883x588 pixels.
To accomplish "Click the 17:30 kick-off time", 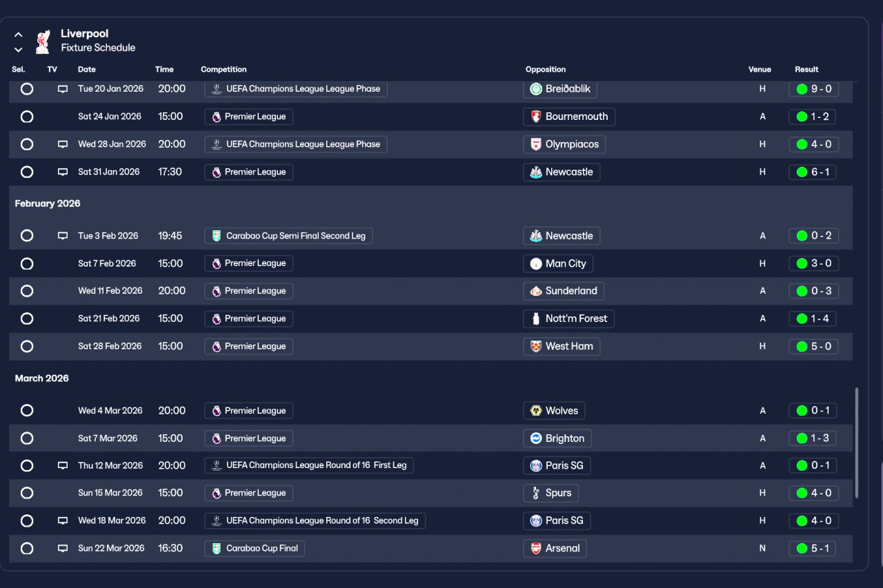I will coord(170,172).
